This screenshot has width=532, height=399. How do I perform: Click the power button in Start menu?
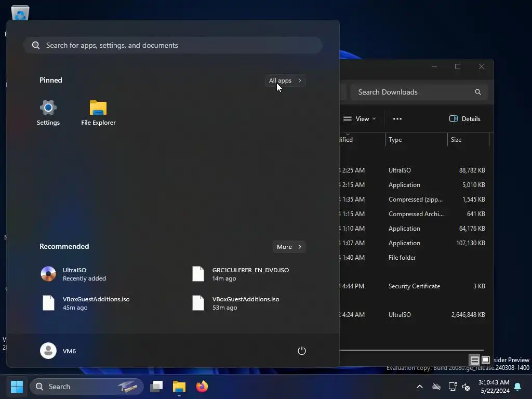click(x=302, y=351)
